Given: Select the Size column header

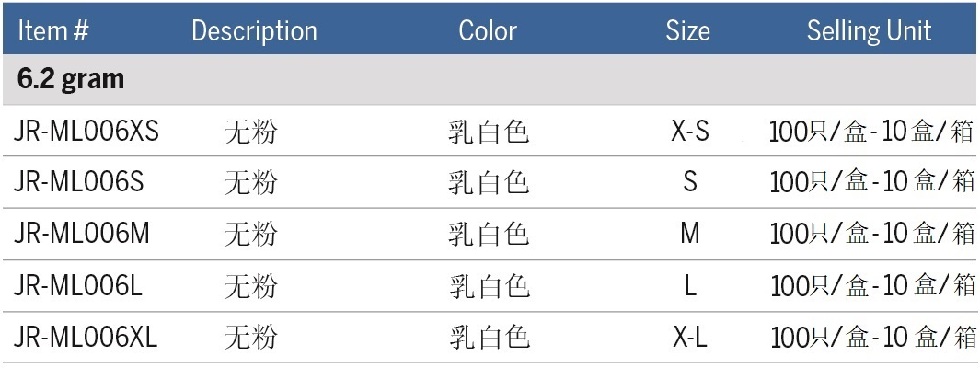Looking at the screenshot, I should click(688, 31).
